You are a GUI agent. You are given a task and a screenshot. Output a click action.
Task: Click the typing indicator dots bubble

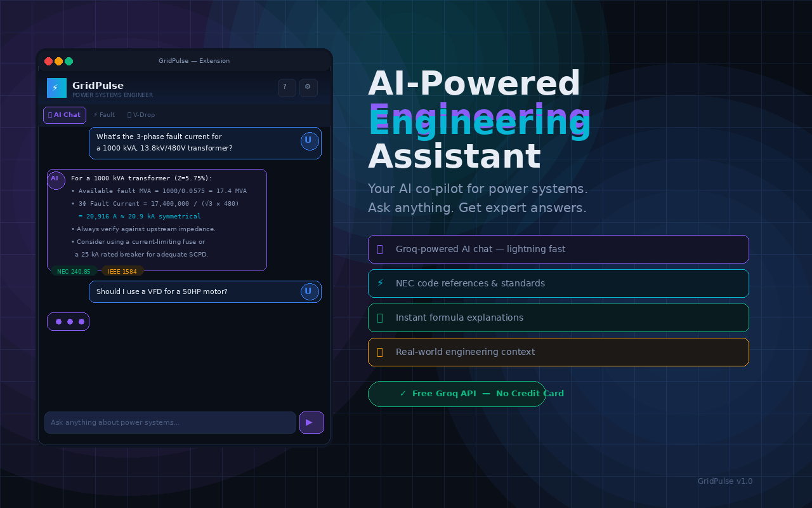click(68, 321)
